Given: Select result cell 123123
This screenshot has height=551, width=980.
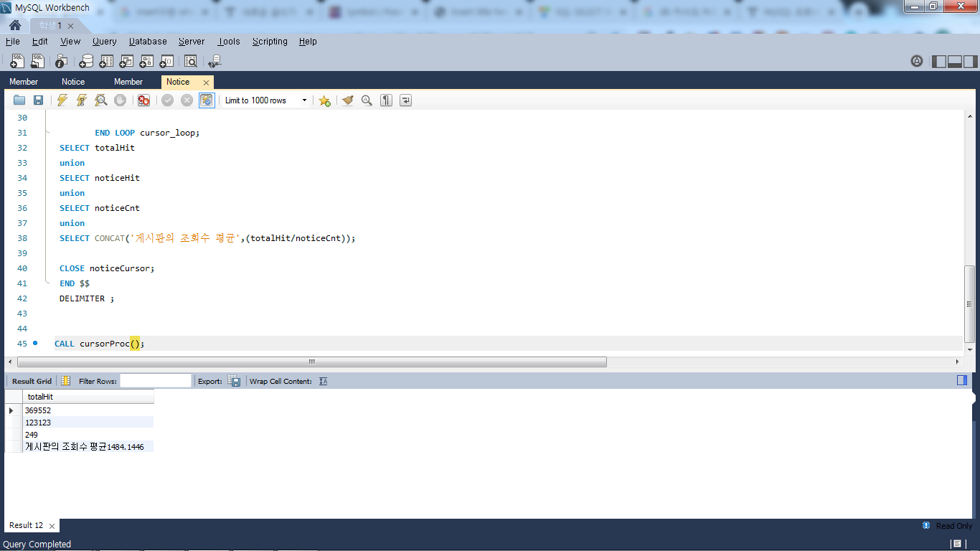Looking at the screenshot, I should [88, 423].
